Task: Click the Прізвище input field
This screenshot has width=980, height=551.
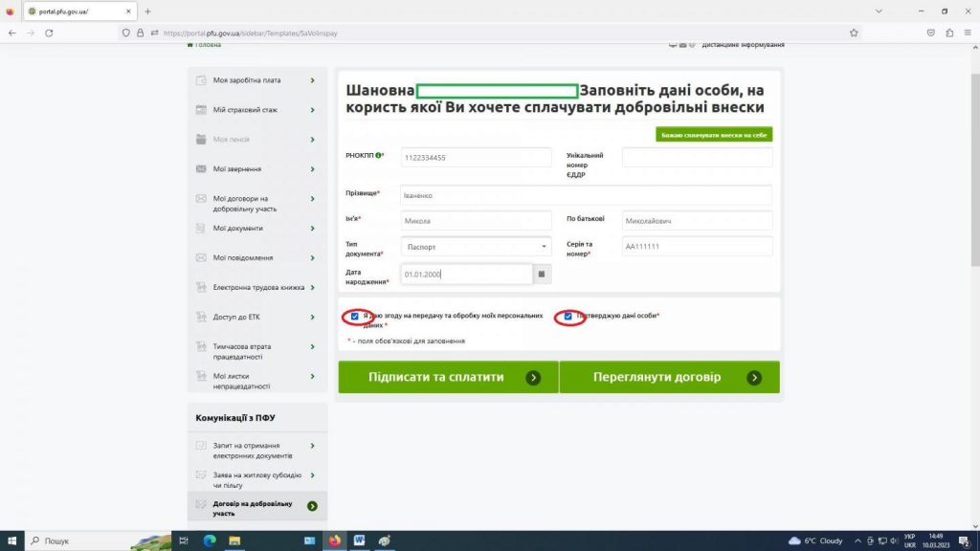Action: click(x=586, y=195)
